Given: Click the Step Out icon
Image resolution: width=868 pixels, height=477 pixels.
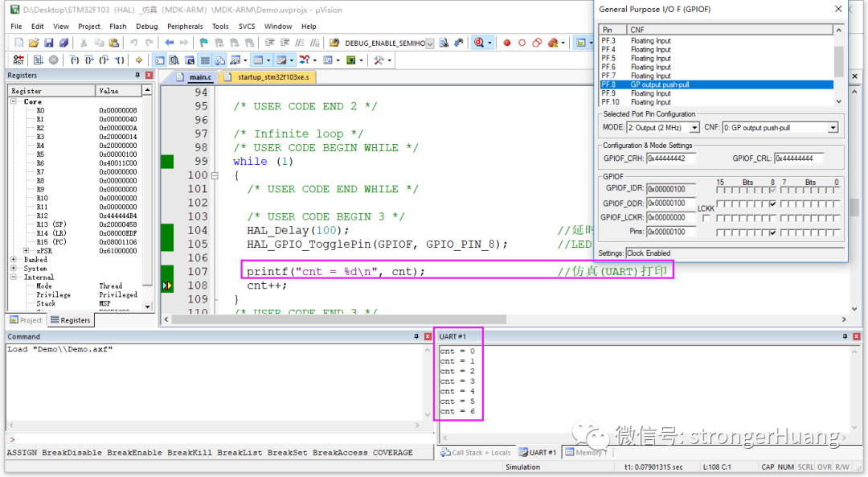Looking at the screenshot, I should pos(104,60).
